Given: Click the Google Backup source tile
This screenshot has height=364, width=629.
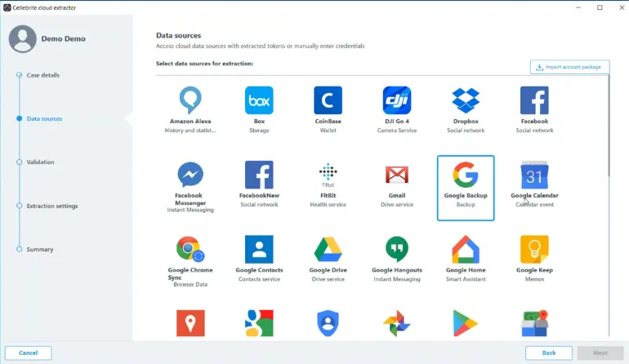Looking at the screenshot, I should pyautogui.click(x=466, y=188).
